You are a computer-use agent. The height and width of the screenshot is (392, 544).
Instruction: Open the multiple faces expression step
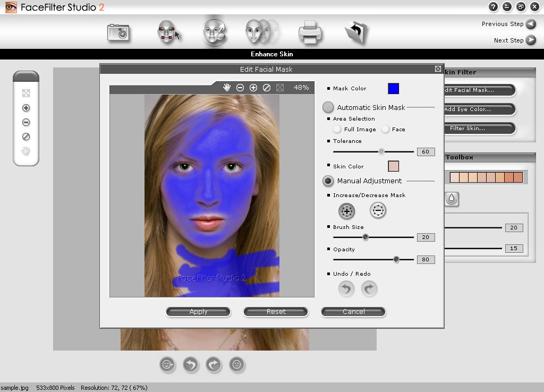click(262, 32)
